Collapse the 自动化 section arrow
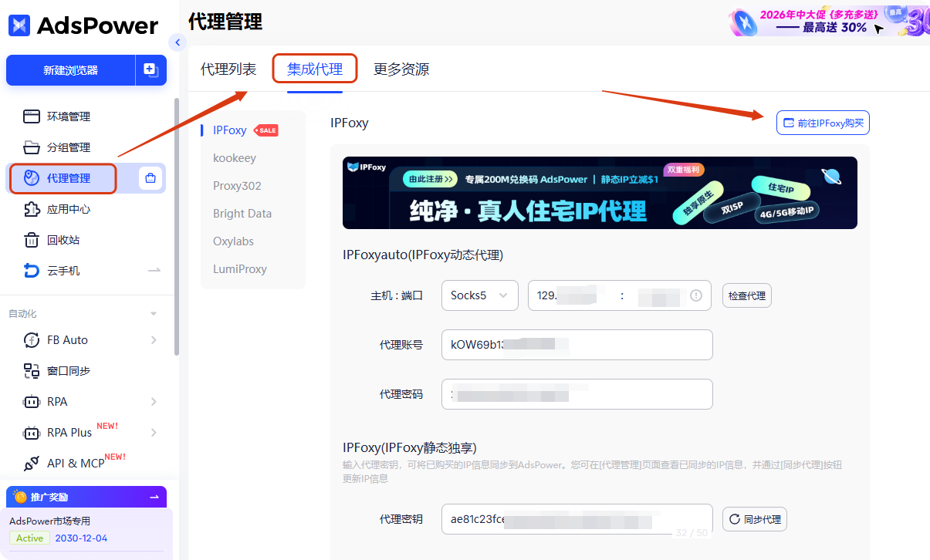 click(154, 314)
